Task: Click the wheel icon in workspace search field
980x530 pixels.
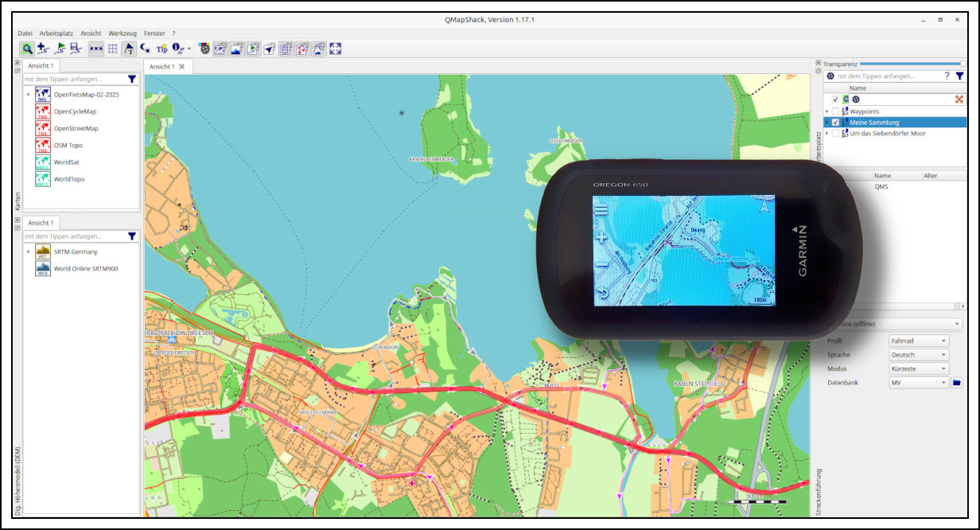Action: 830,76
